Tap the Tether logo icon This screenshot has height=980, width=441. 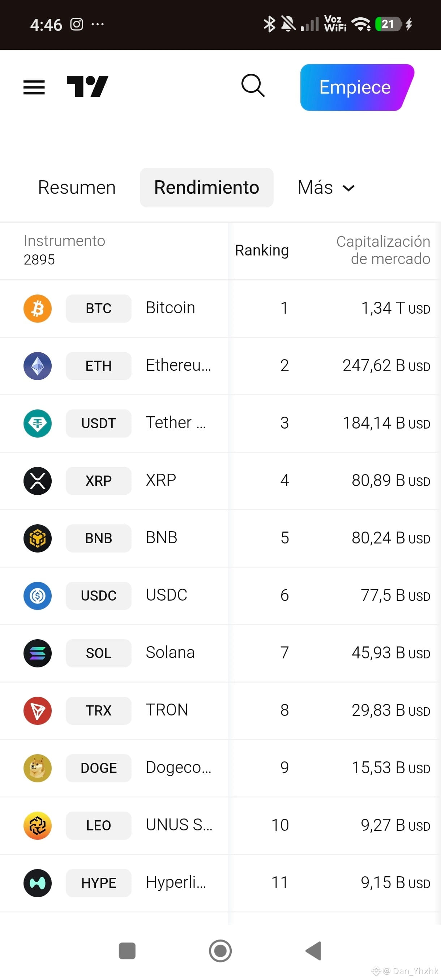click(37, 424)
